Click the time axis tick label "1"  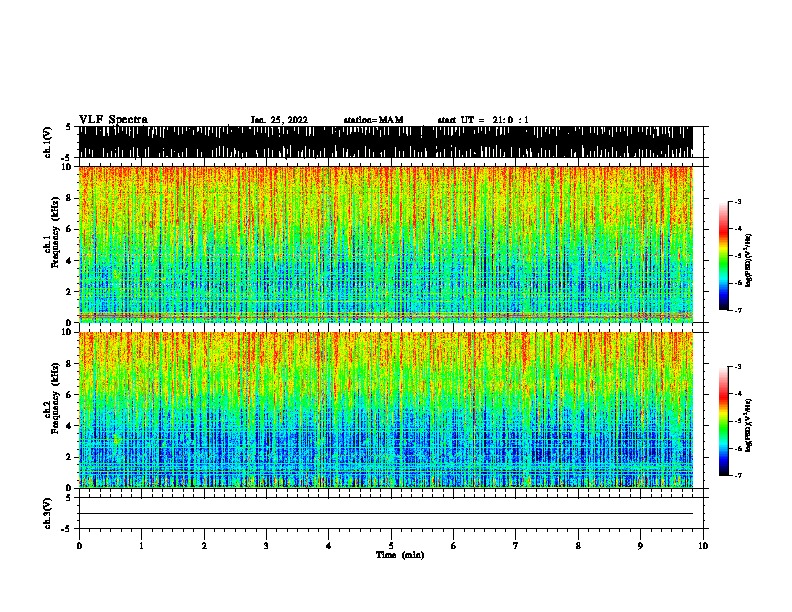pyautogui.click(x=141, y=546)
